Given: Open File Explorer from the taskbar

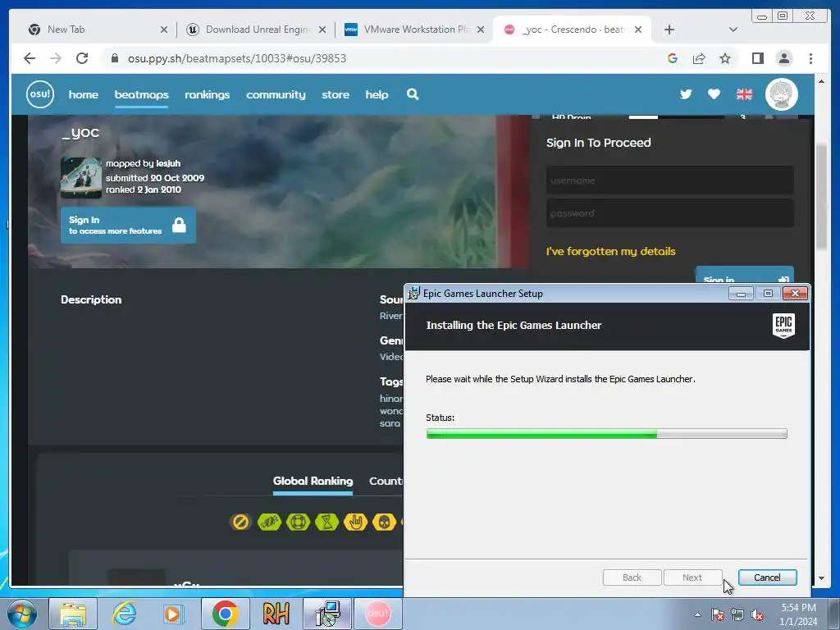Looking at the screenshot, I should tap(73, 614).
